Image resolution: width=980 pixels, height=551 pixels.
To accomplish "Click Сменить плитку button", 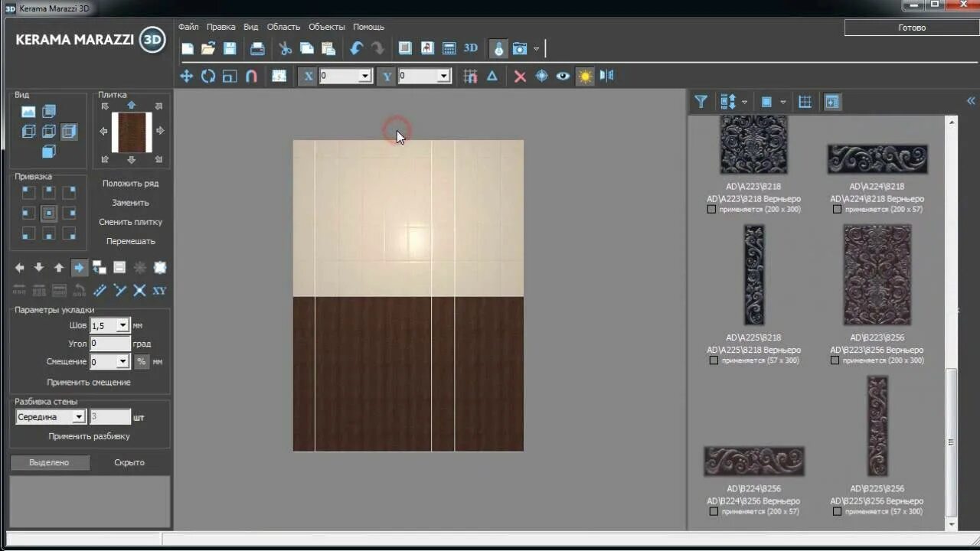I will pos(130,222).
